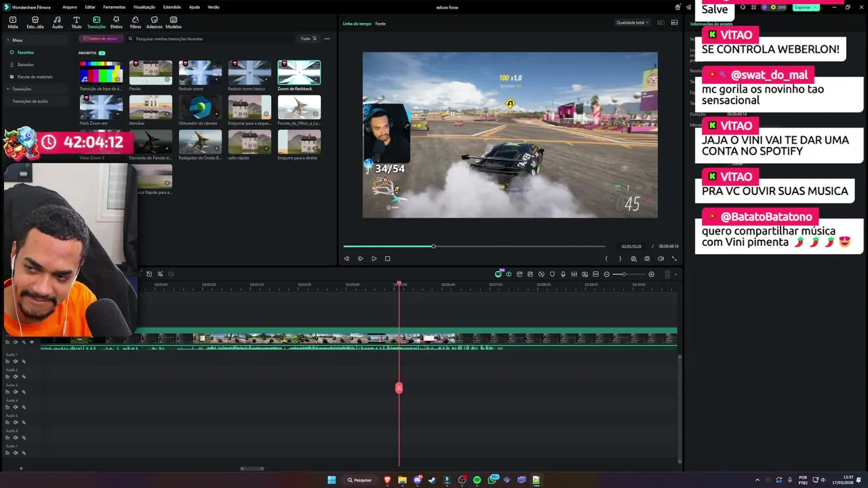This screenshot has width=868, height=488.
Task: Toggle video track eye visibility
Action: point(31,342)
